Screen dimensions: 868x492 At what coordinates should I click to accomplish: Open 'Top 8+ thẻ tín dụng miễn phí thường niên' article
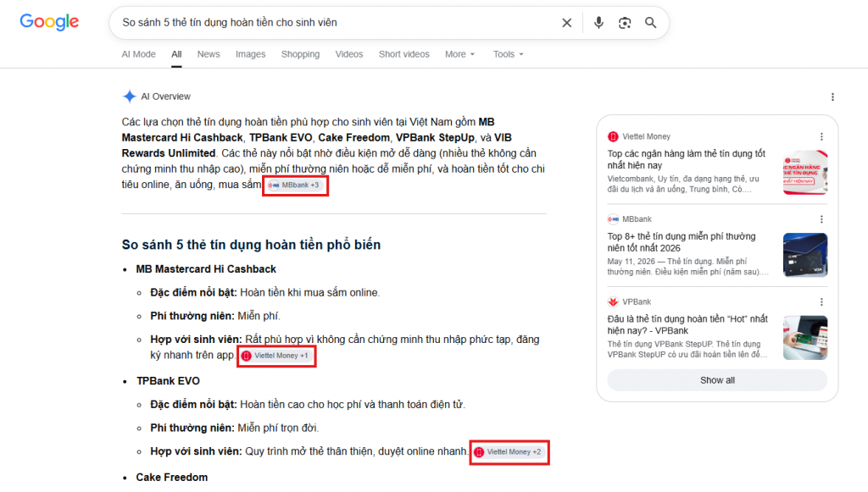(x=682, y=242)
